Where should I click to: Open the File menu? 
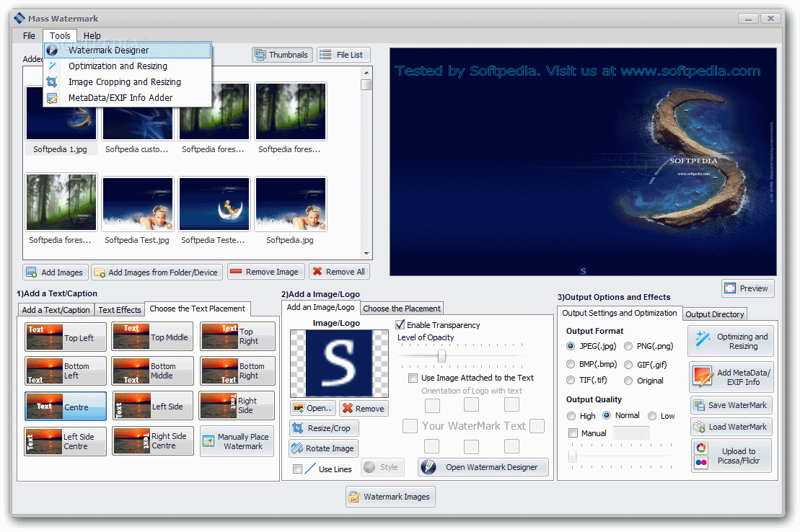[29, 36]
